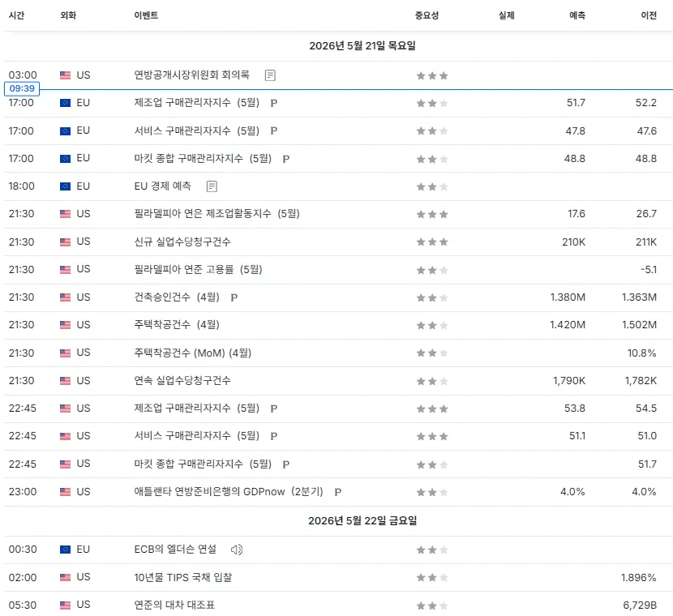Open the 주택착공건수 (4월) event without MoM
Screen dimensions: 673x616
[177, 325]
